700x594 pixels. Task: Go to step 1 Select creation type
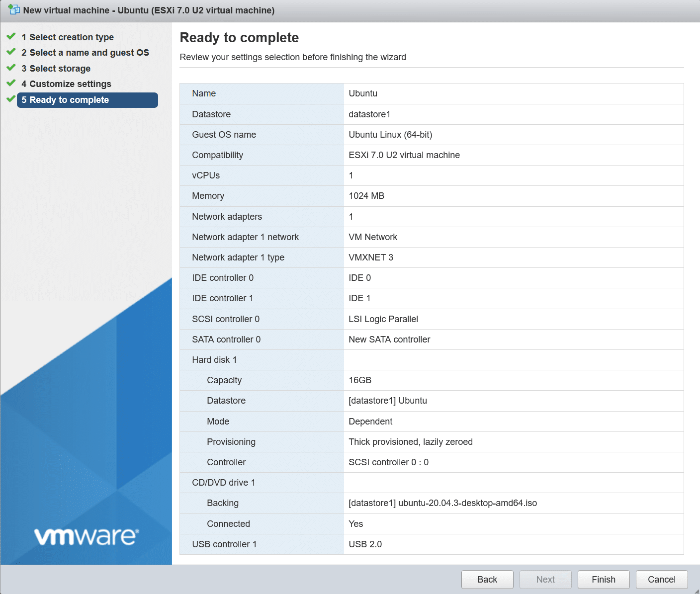(68, 37)
